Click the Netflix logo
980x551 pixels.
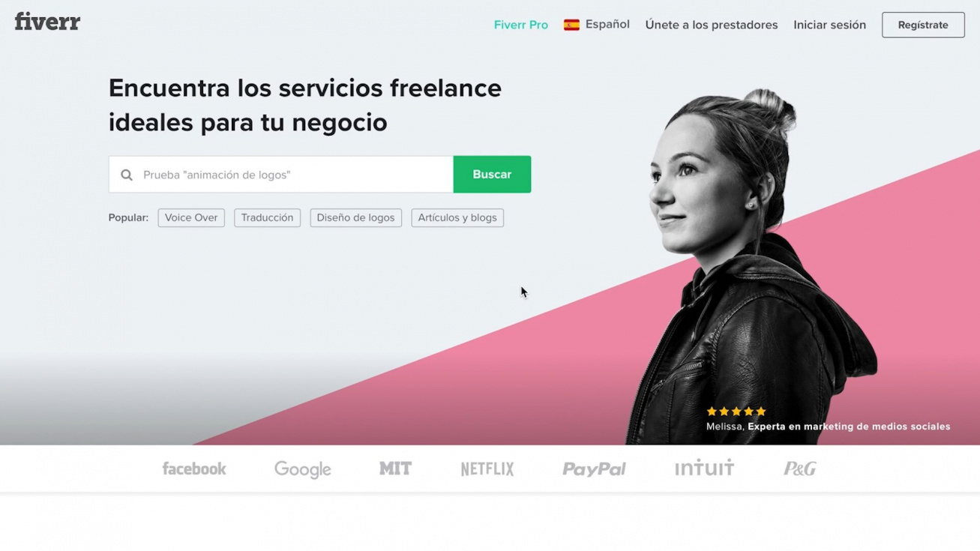[x=487, y=469]
